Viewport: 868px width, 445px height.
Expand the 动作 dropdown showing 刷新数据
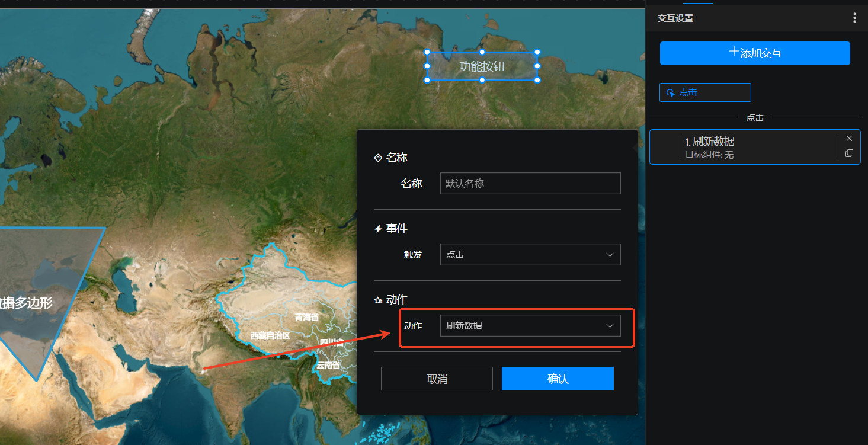point(530,326)
